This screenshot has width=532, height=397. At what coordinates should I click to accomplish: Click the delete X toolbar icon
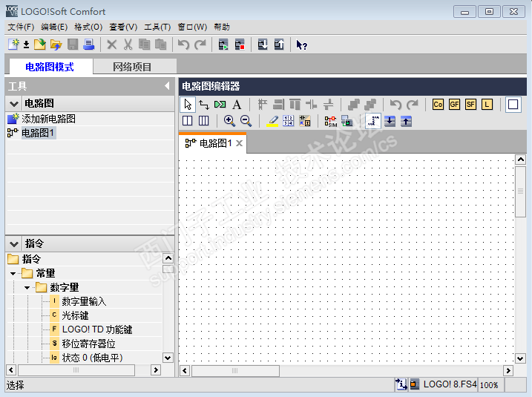tap(111, 45)
